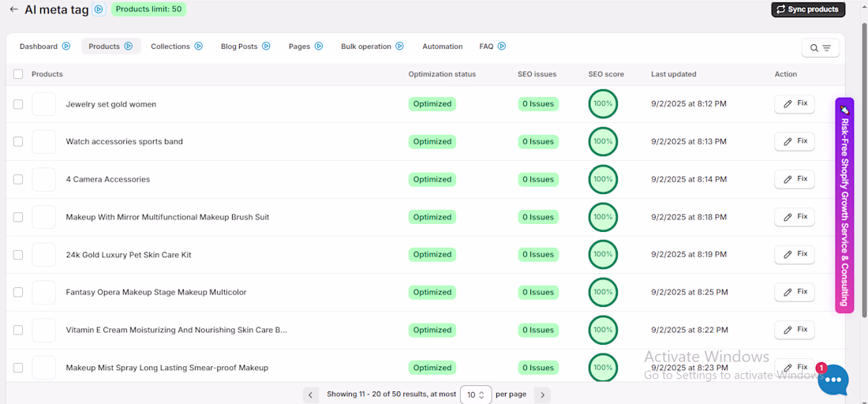
Task: Click the play icon beside Products tab
Action: [129, 47]
